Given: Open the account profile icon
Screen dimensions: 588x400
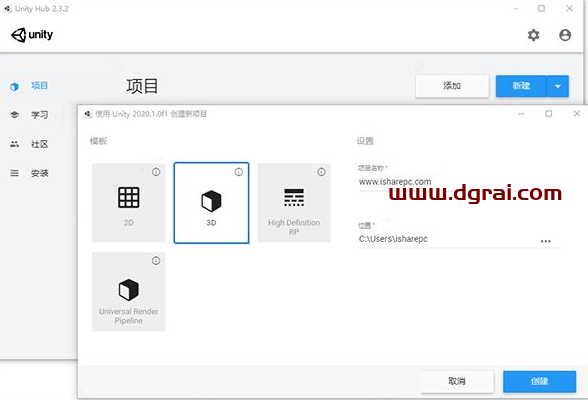Looking at the screenshot, I should [565, 35].
